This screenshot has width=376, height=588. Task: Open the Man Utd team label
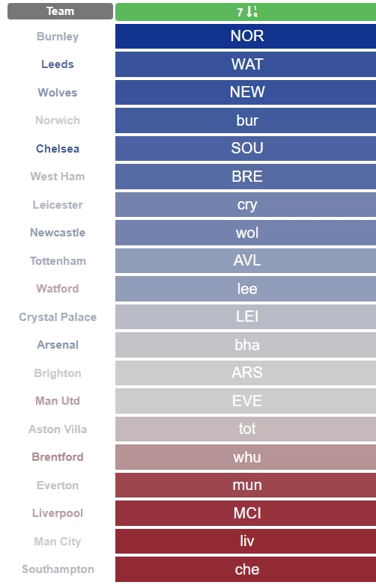pyautogui.click(x=58, y=401)
